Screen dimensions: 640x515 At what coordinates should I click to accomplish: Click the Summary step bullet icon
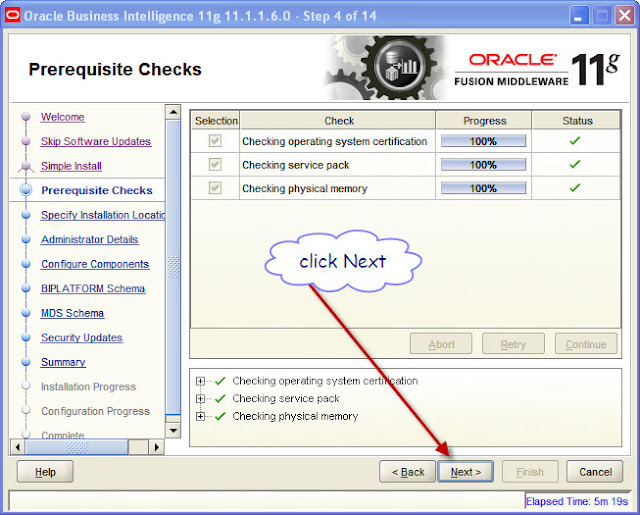(x=26, y=362)
